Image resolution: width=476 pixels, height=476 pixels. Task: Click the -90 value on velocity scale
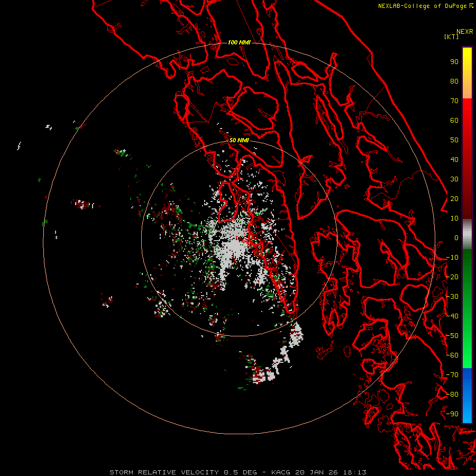(x=452, y=414)
